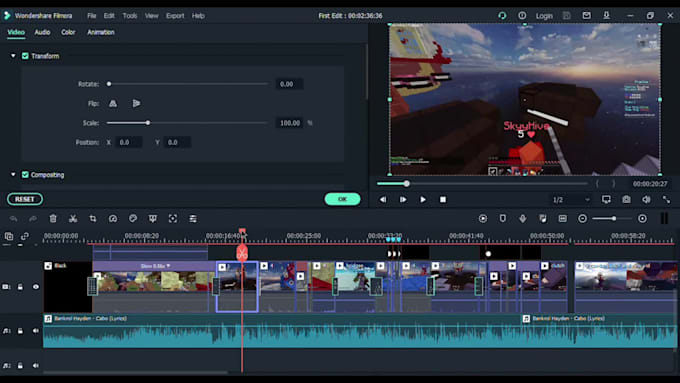
Task: Open fullscreen preview display icon
Action: (606, 200)
